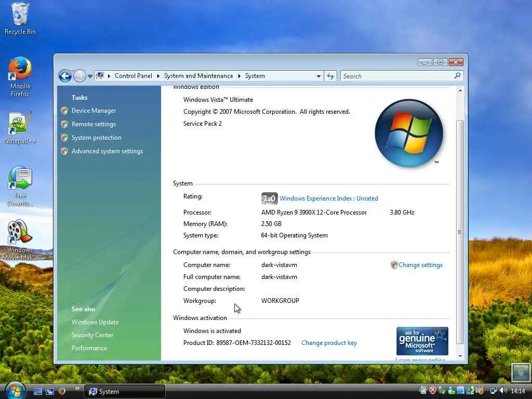Open Performance under See also
532x399 pixels.
pos(89,348)
